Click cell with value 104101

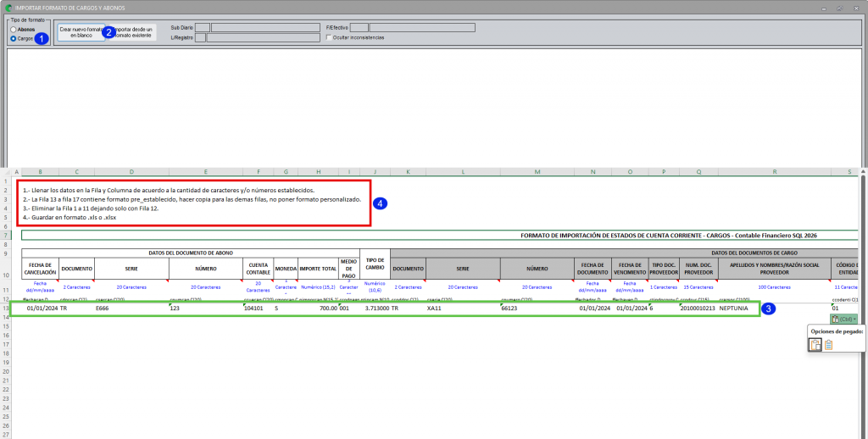coord(258,308)
